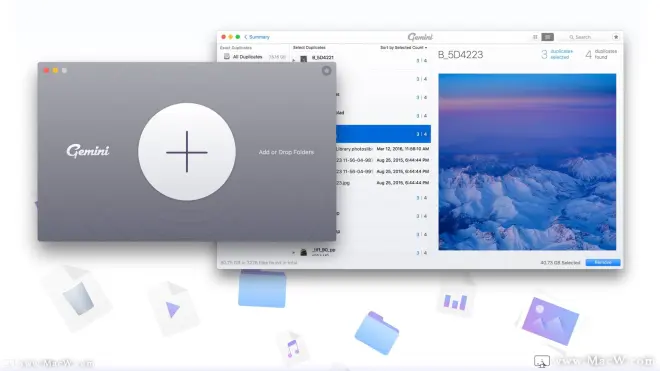The width and height of the screenshot is (660, 371).
Task: Click the large plus button to add folders
Action: click(187, 152)
